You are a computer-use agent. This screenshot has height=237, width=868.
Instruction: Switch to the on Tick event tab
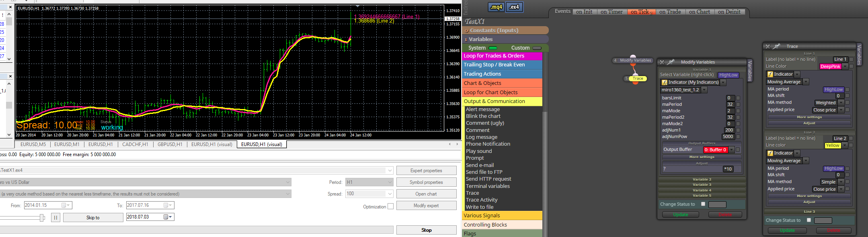pos(641,12)
